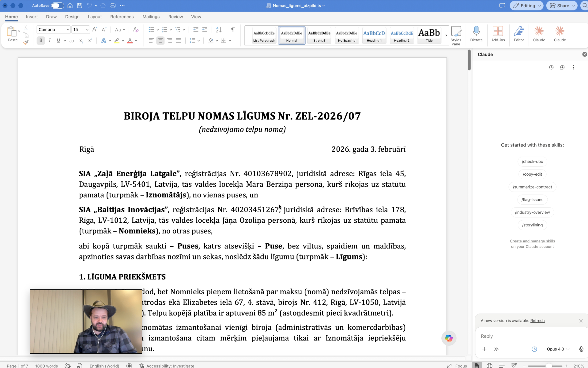The image size is (588, 368).
Task: Open the Insert tab
Action: pos(32,17)
